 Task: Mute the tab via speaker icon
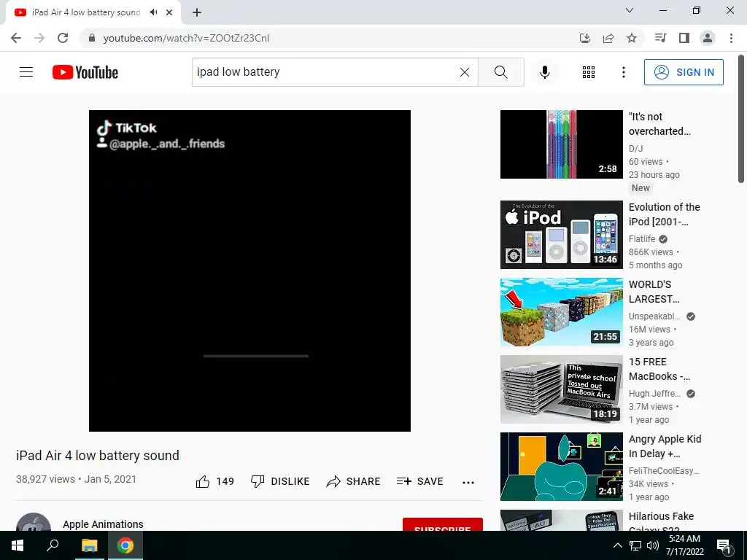(153, 12)
